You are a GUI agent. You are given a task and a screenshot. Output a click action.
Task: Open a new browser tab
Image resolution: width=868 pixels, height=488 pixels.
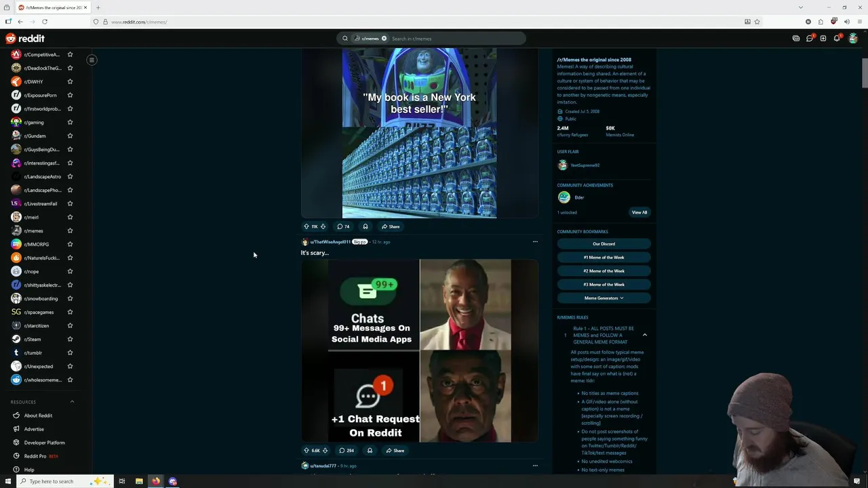[x=98, y=7]
